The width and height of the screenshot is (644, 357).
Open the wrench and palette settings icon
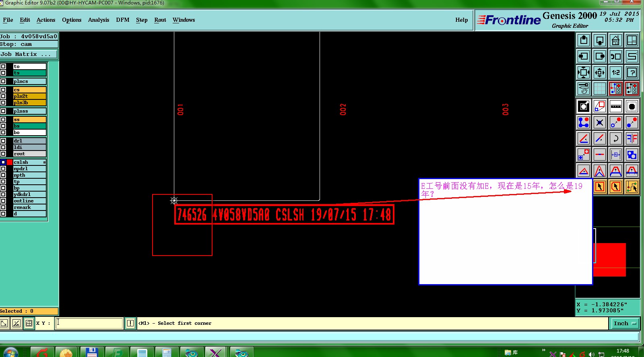click(x=584, y=89)
